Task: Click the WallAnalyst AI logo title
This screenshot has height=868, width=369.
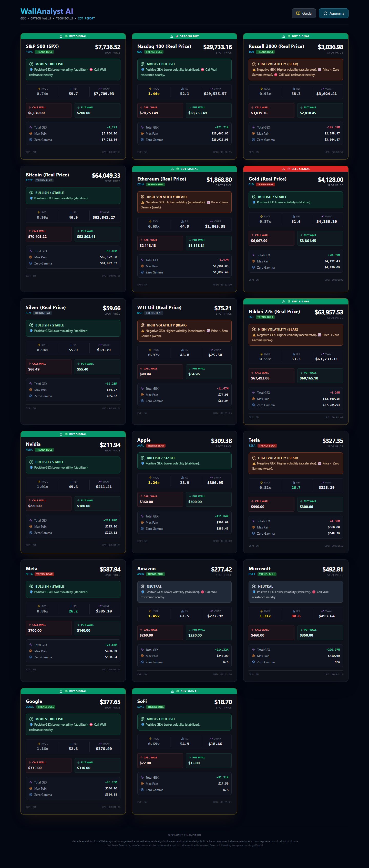Action: [47, 11]
